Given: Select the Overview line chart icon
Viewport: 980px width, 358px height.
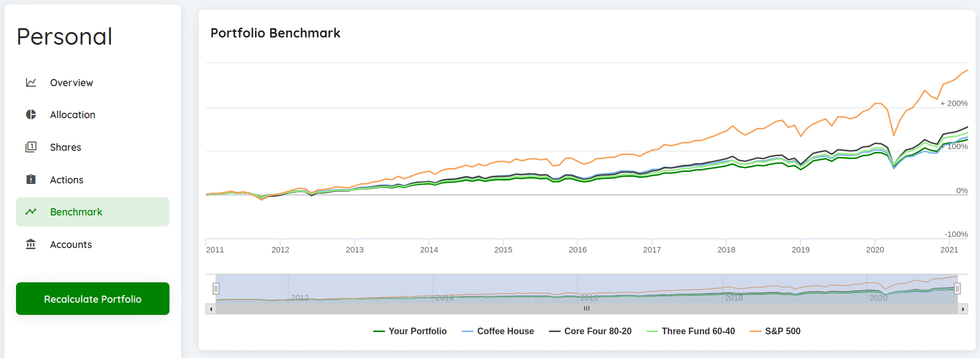Looking at the screenshot, I should pos(31,82).
